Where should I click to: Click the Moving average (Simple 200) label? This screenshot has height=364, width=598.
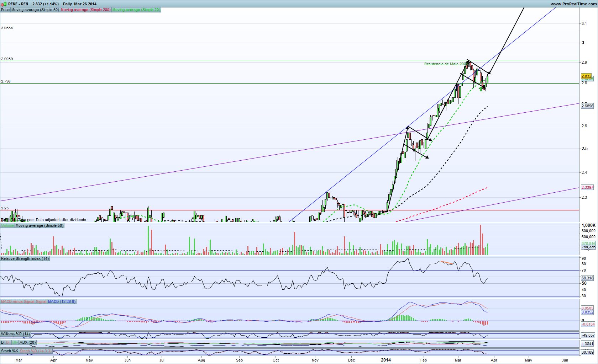click(86, 10)
